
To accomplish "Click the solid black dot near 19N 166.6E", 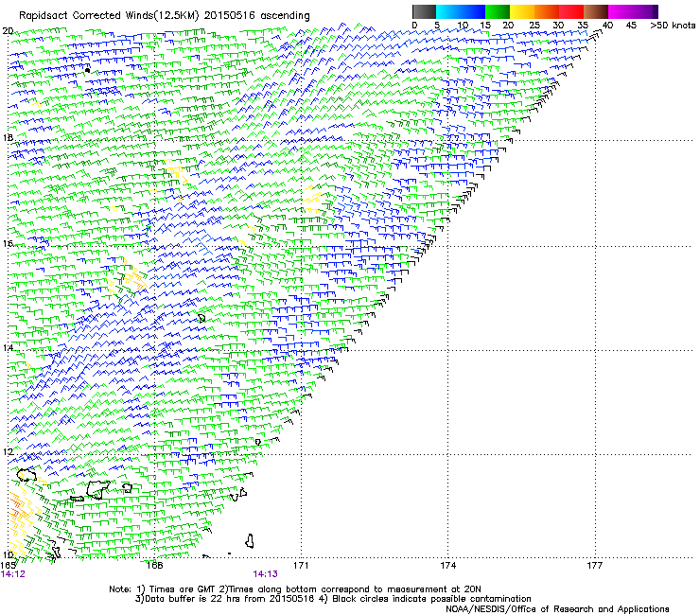I will pos(87,70).
